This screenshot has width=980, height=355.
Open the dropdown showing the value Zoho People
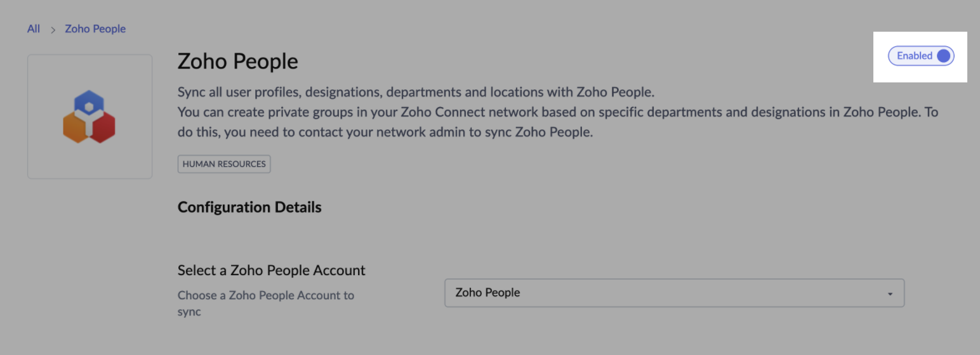[673, 293]
